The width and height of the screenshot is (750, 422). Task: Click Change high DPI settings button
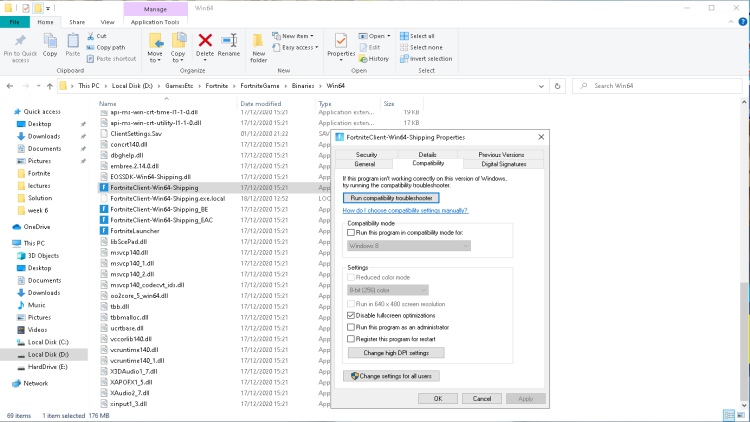(x=396, y=353)
